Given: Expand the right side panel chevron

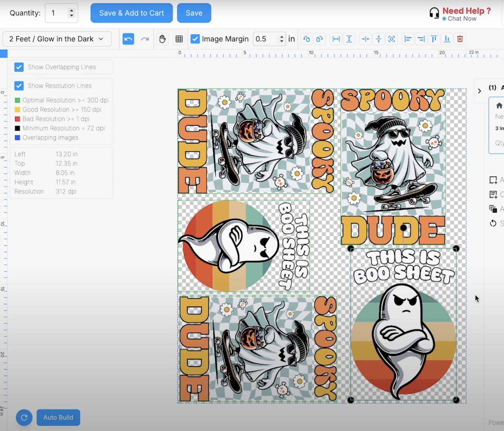Looking at the screenshot, I should [479, 91].
